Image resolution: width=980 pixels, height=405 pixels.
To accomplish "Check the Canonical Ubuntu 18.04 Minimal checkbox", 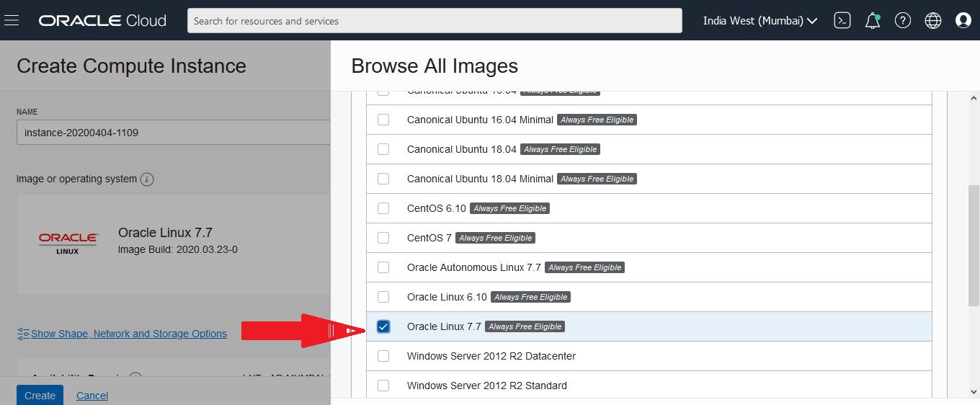I will click(x=383, y=179).
